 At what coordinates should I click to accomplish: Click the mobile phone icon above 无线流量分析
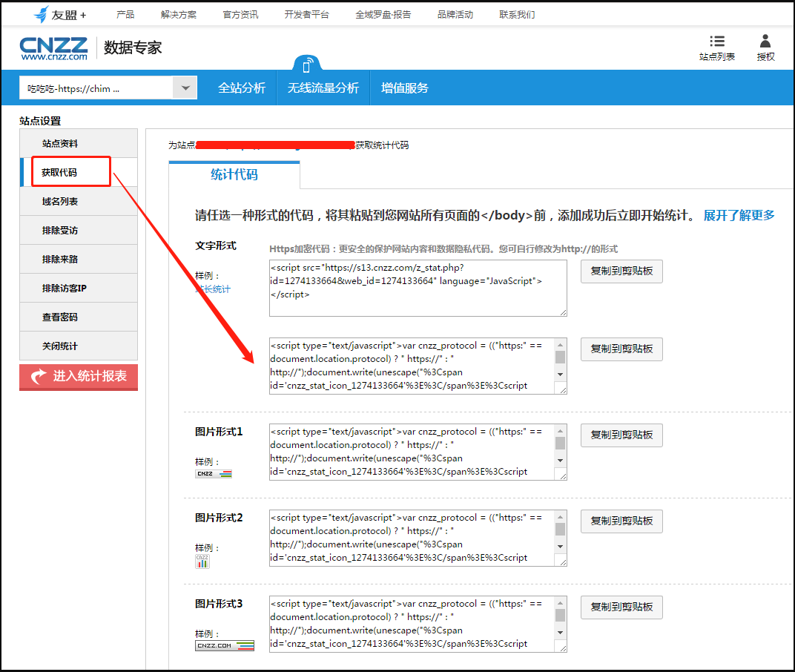(x=307, y=65)
